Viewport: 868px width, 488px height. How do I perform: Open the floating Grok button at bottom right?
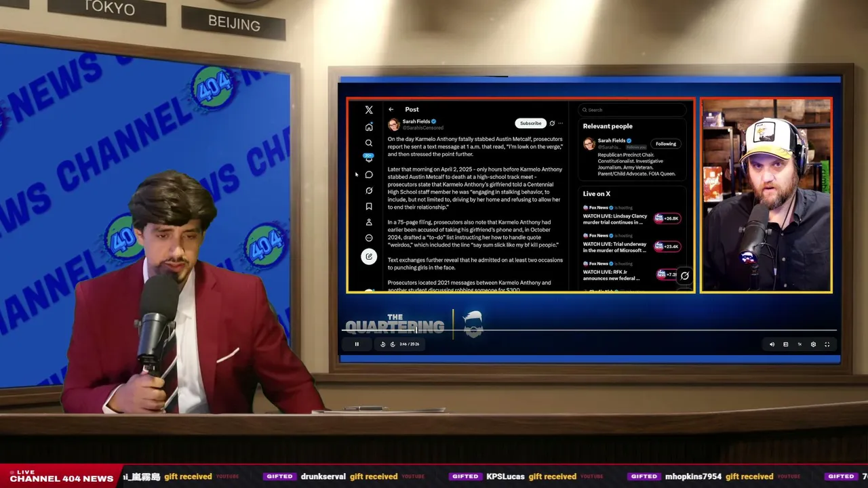point(684,276)
